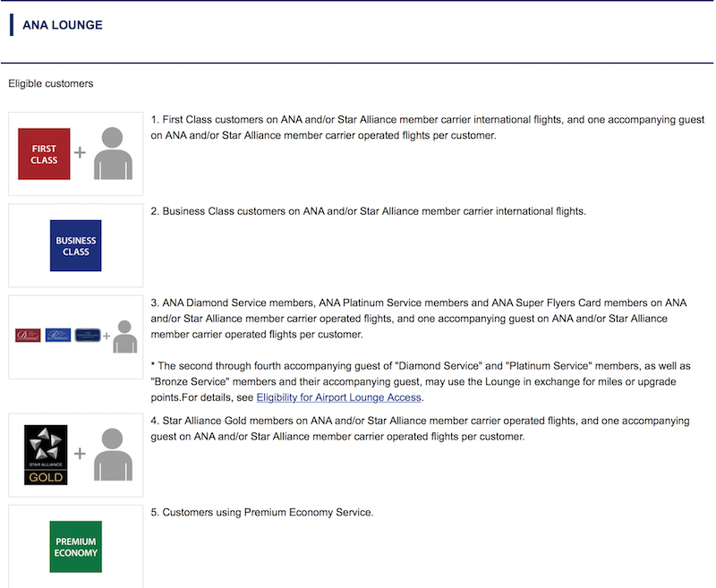This screenshot has width=716, height=588.
Task: Click the ANA Platinum Service card icon
Action: click(x=58, y=335)
